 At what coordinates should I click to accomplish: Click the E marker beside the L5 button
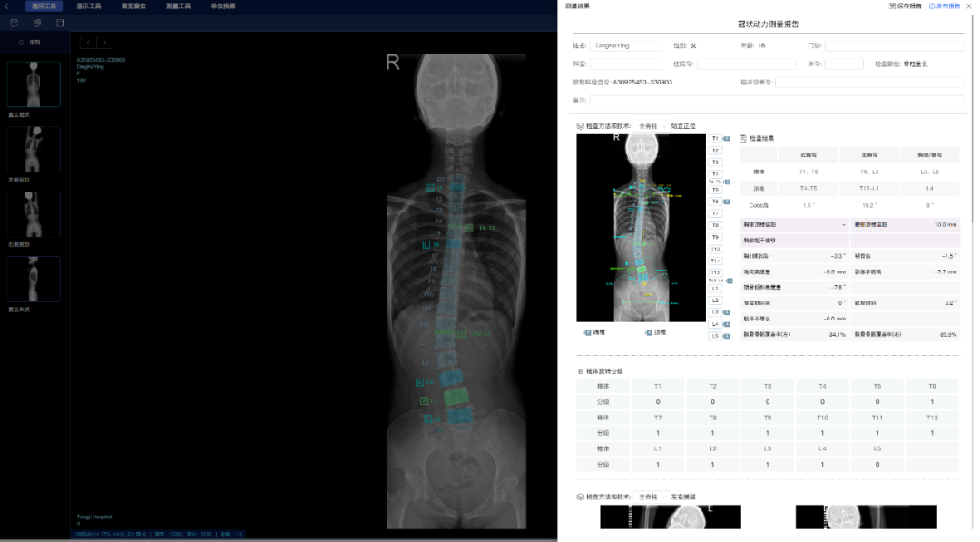727,336
